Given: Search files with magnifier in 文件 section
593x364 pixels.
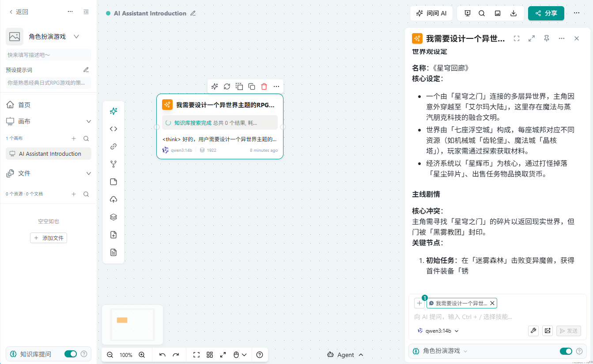Looking at the screenshot, I should coord(86,194).
